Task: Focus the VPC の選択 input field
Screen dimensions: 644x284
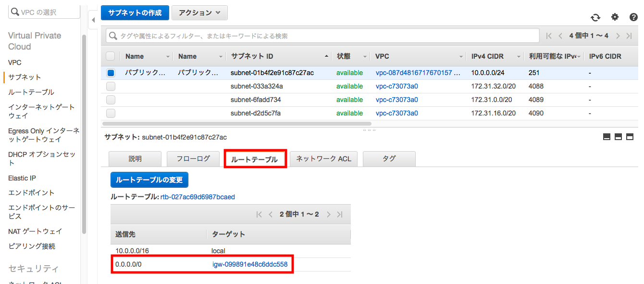Action: coord(44,12)
